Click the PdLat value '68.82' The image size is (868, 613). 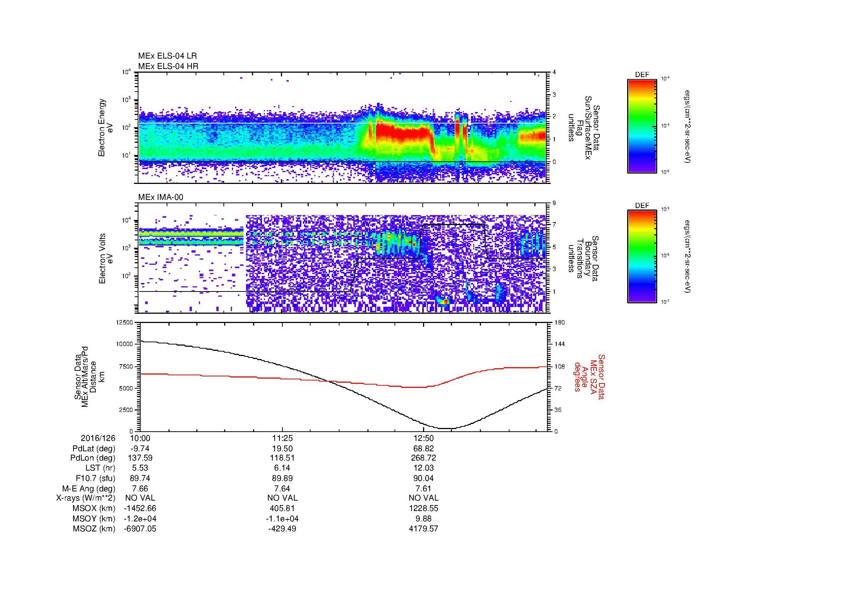[x=423, y=448]
